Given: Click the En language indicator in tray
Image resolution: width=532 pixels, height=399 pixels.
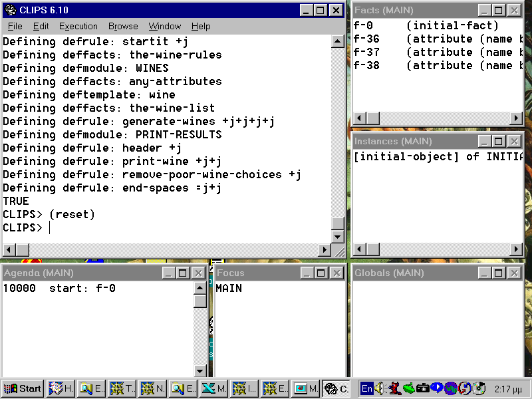Looking at the screenshot, I should [x=367, y=388].
